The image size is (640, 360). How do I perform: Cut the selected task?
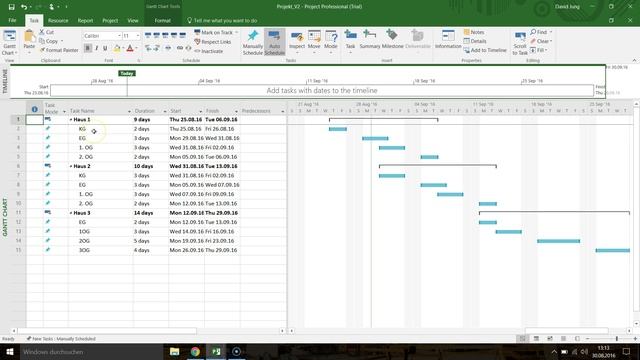tap(47, 32)
